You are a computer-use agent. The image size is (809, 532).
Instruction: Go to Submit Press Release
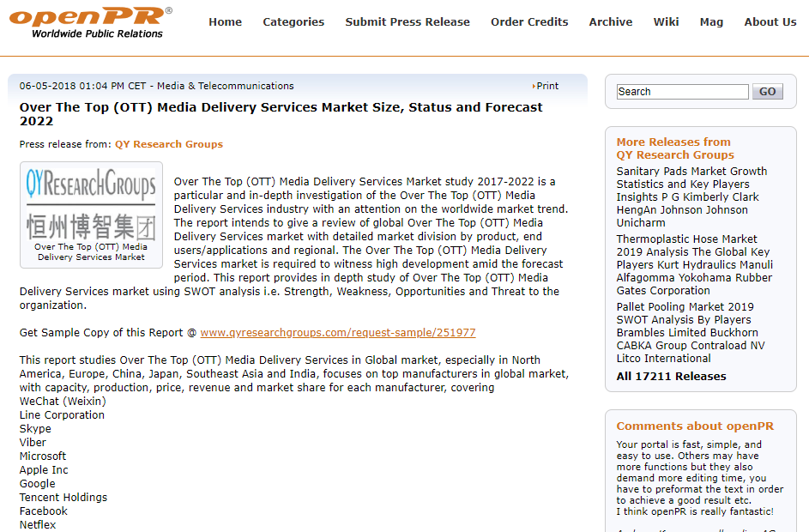coord(408,21)
